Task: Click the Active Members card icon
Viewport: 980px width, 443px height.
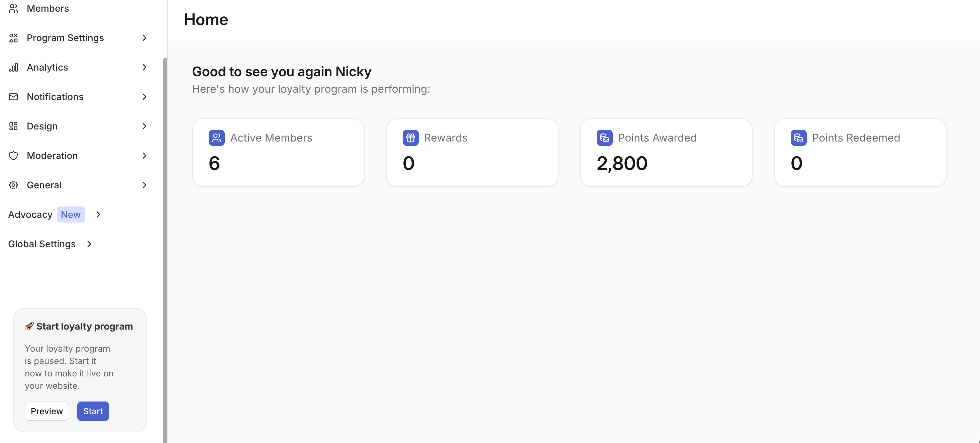Action: click(216, 138)
